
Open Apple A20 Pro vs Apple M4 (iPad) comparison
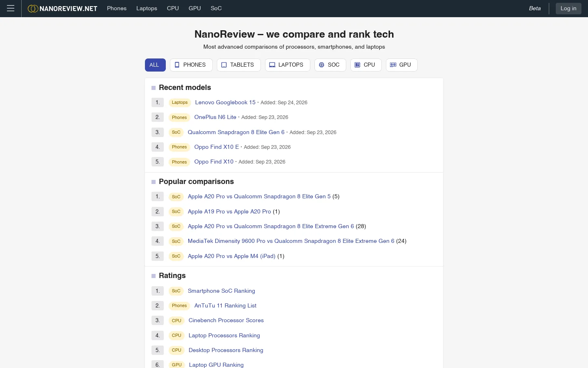pyautogui.click(x=232, y=256)
